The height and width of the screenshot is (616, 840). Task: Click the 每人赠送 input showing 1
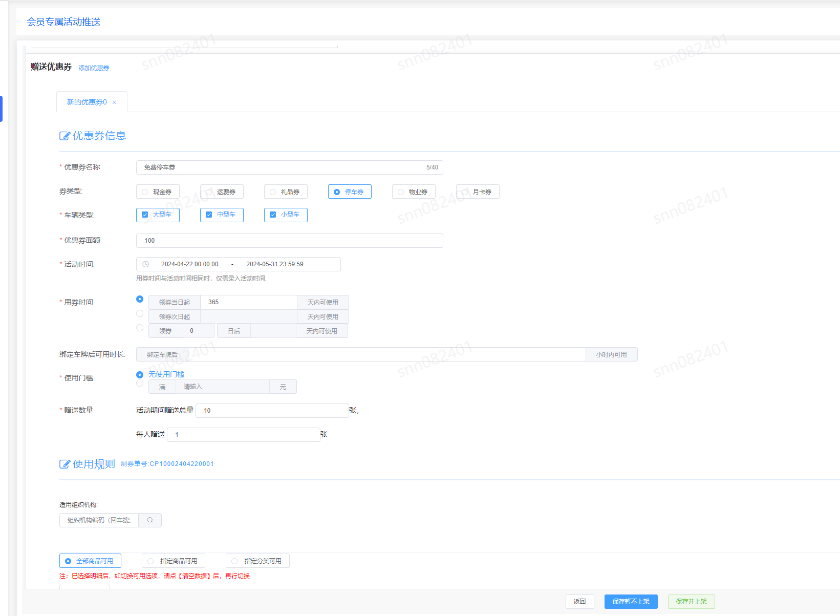(x=244, y=435)
